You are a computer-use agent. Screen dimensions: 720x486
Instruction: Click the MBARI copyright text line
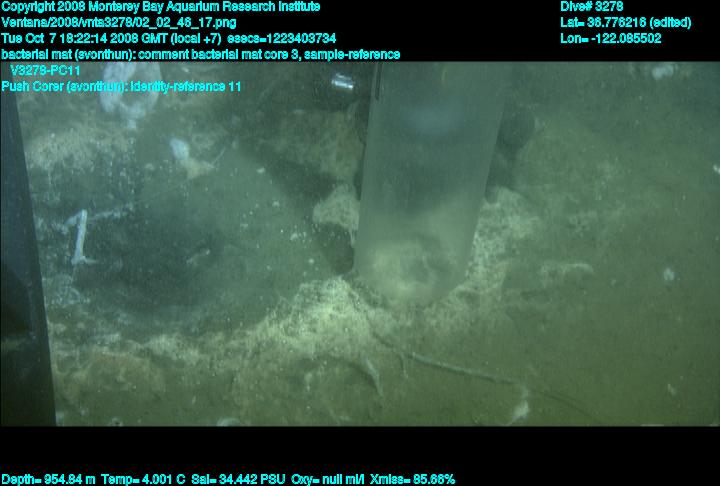(x=160, y=6)
